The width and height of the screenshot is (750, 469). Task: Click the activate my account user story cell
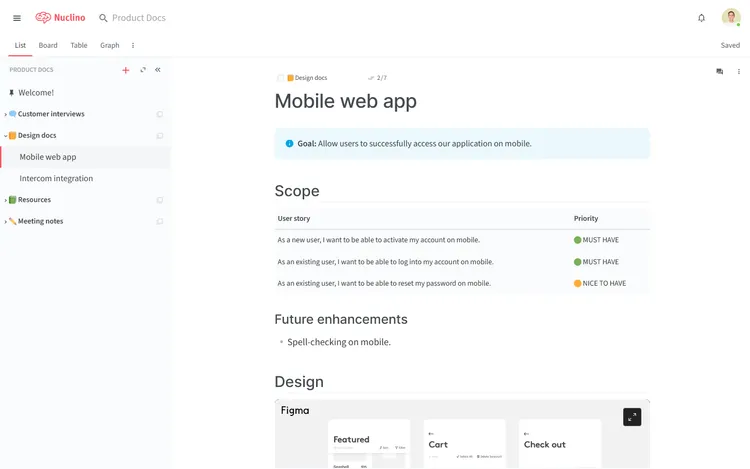378,240
